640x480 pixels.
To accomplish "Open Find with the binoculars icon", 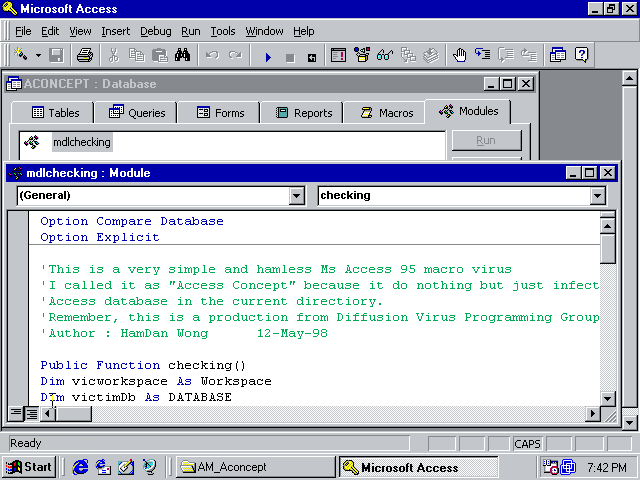I will tap(182, 55).
